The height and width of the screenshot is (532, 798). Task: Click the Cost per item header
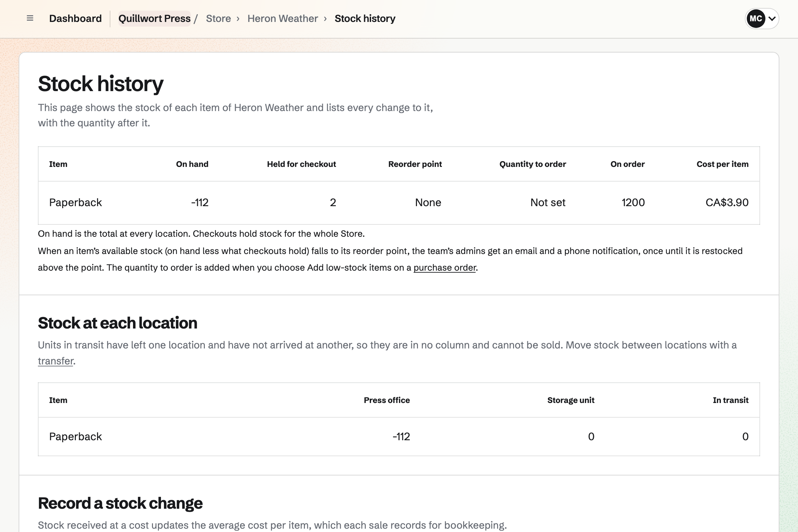[x=722, y=164]
